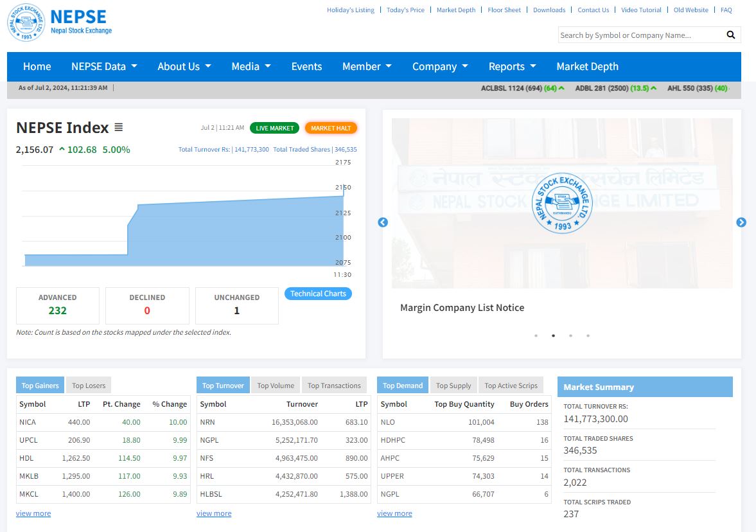Click the MARKET HALT badge
This screenshot has width=756, height=532.
pyautogui.click(x=331, y=128)
